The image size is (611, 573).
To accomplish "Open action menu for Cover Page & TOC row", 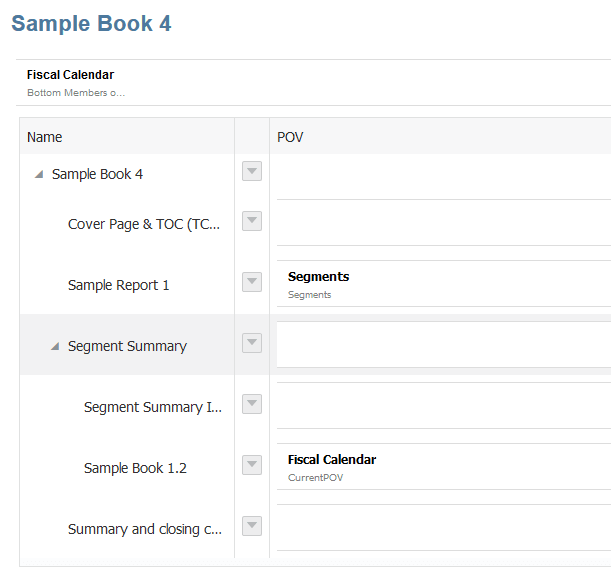I will pyautogui.click(x=252, y=221).
